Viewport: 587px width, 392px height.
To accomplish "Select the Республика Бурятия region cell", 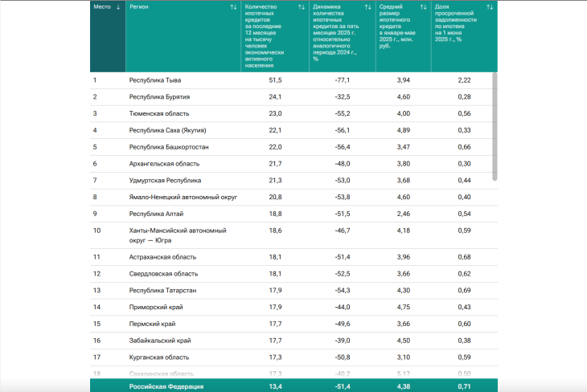I will coord(159,97).
